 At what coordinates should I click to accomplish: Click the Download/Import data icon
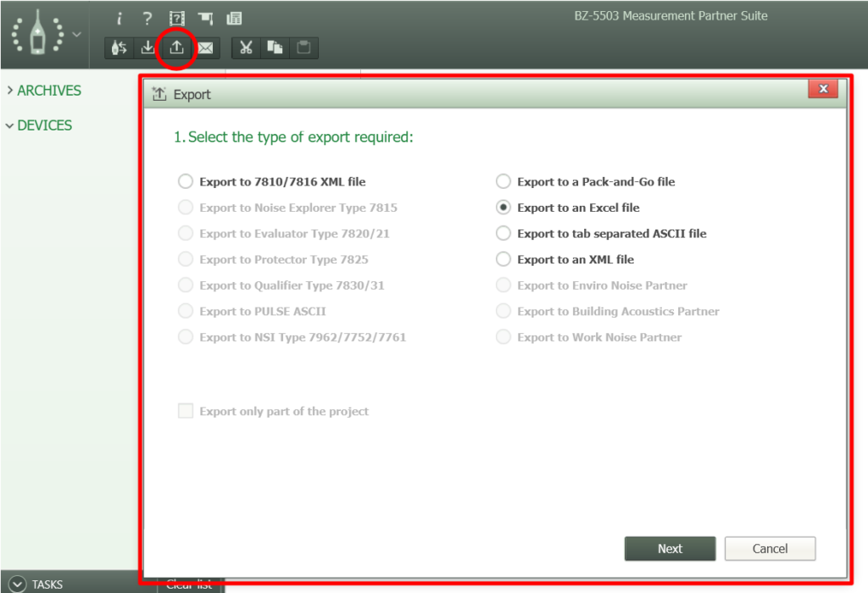pyautogui.click(x=147, y=47)
